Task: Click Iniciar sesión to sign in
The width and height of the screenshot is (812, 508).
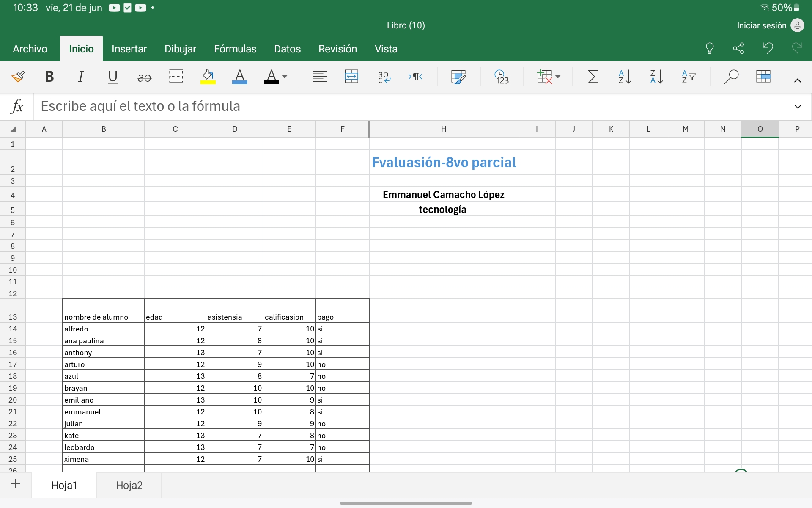Action: [761, 25]
